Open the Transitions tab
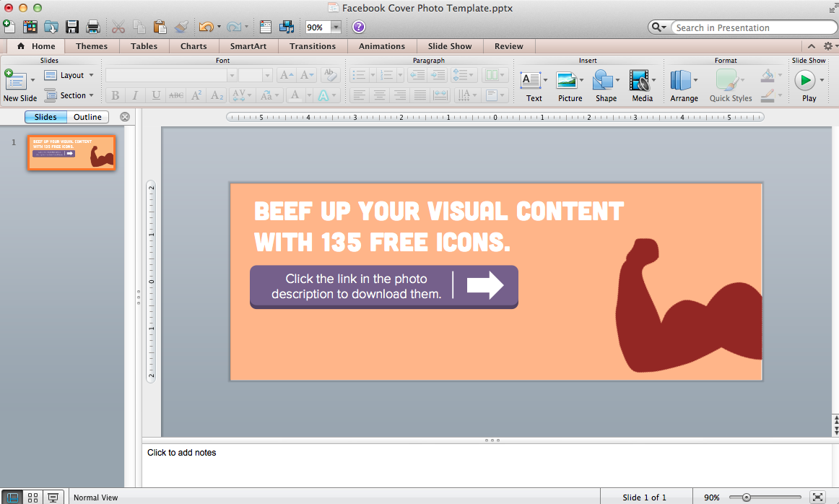Viewport: 839px width, 504px height. [313, 46]
